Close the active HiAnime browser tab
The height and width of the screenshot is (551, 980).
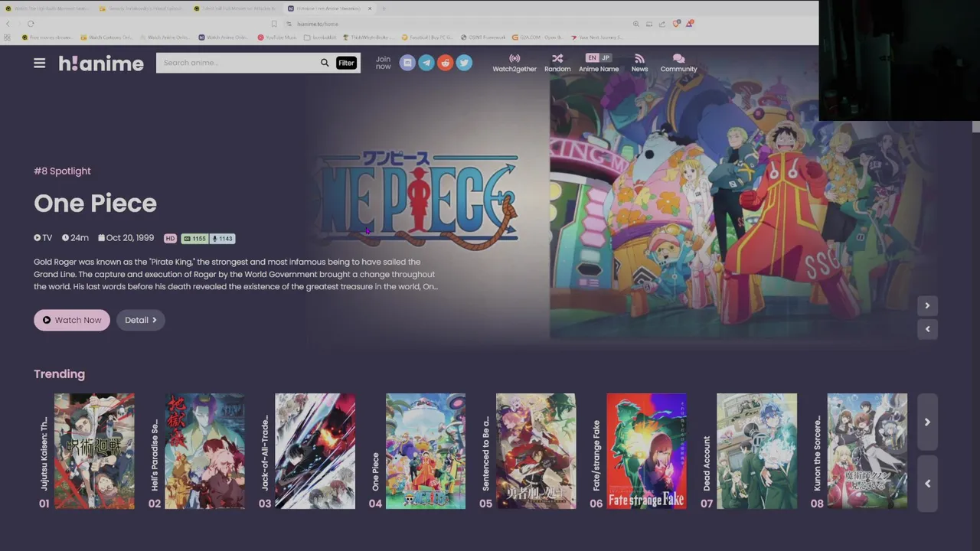click(370, 8)
